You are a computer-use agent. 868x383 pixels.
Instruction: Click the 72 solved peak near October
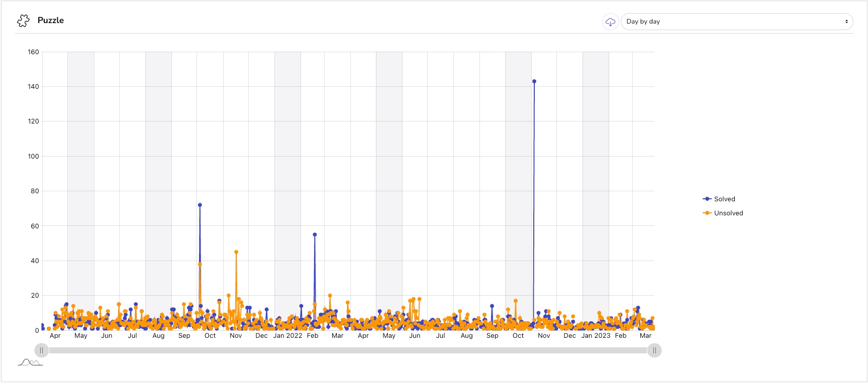200,205
